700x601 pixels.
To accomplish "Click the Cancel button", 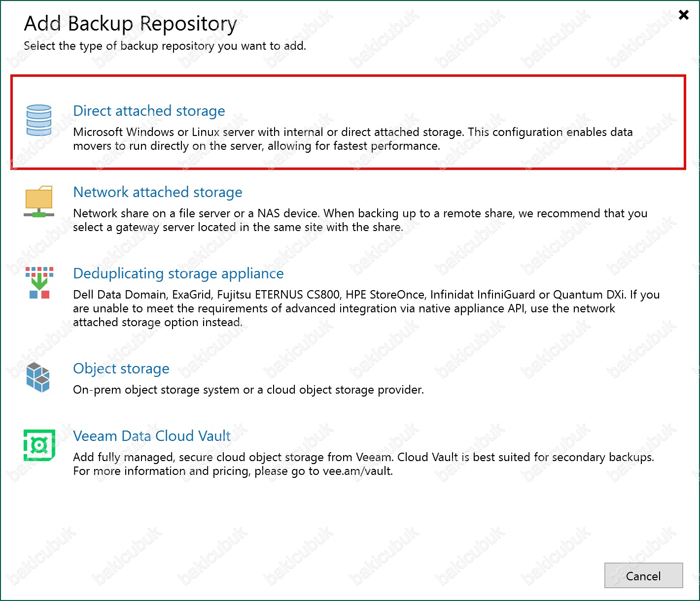I will tap(643, 575).
